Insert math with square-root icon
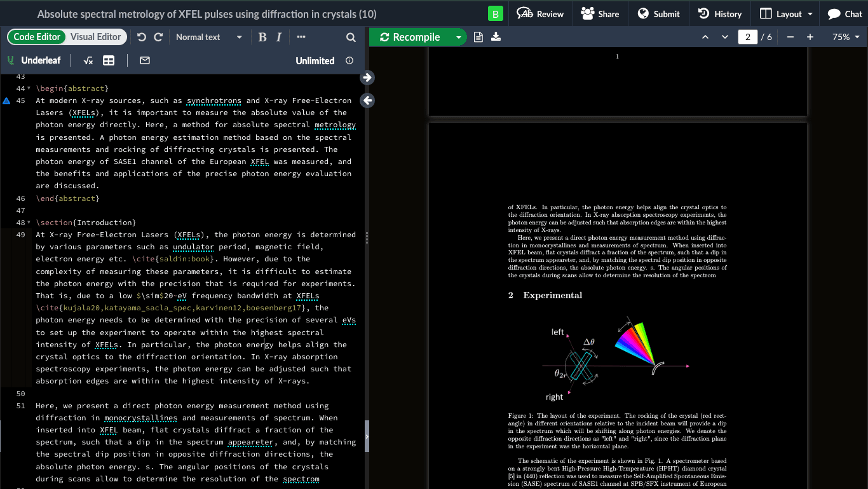This screenshot has width=868, height=489. [88, 60]
